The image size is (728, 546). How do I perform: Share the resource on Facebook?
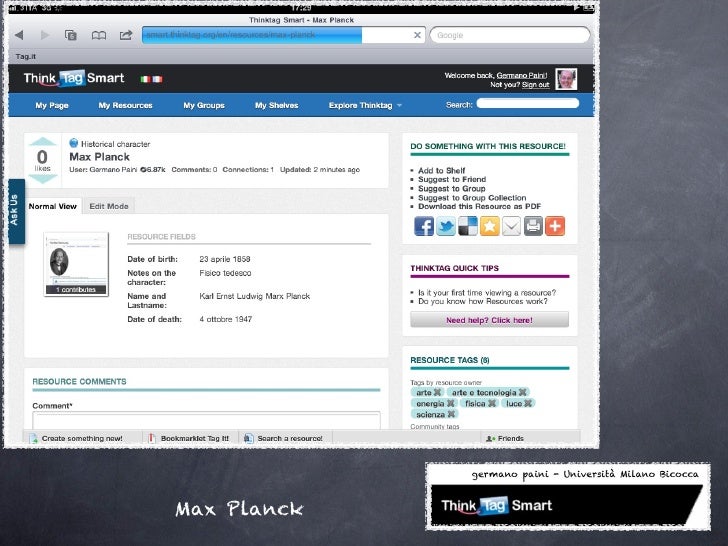424,227
